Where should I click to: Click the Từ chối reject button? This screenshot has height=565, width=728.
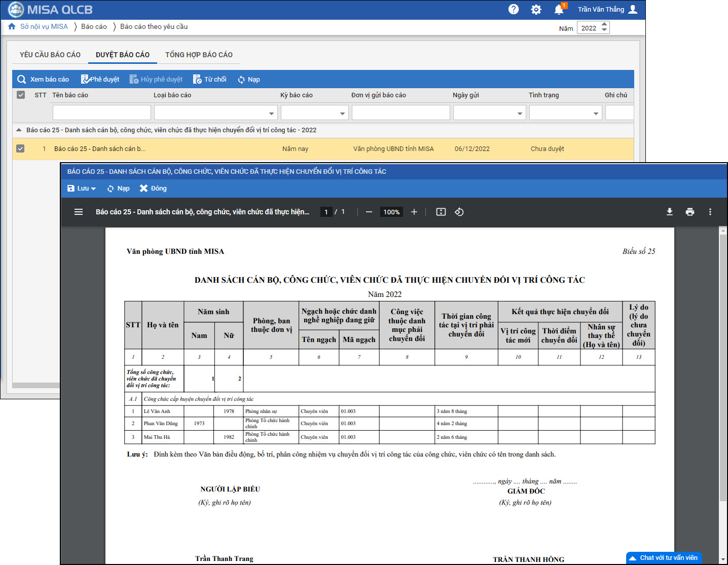pos(210,80)
